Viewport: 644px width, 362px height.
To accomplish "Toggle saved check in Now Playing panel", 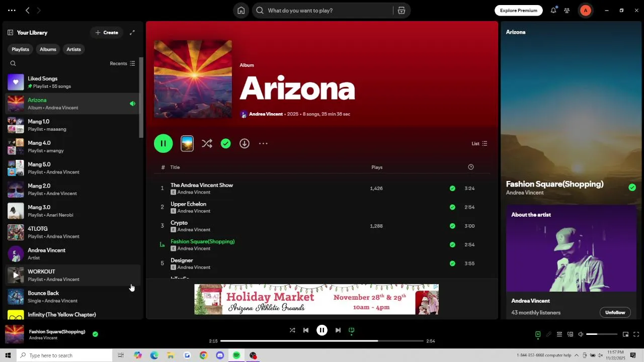I will point(632,188).
